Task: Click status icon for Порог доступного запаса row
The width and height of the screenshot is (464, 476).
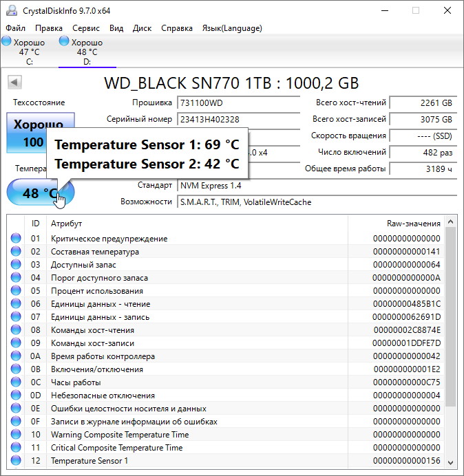Action: (16, 277)
